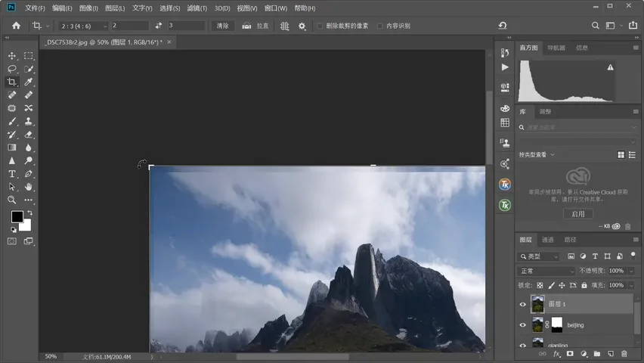Screen dimensions: 644x363
Task: Swap crop width and height values
Action: 159,26
